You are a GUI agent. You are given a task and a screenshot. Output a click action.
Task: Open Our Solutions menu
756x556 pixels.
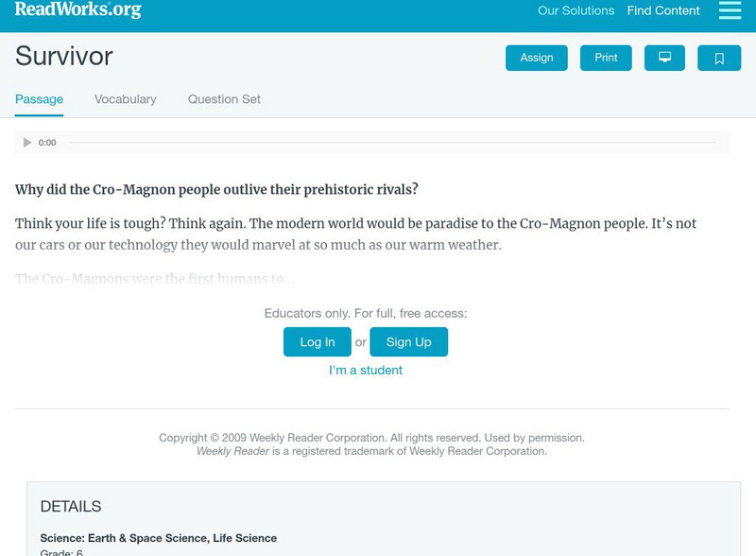pos(576,11)
